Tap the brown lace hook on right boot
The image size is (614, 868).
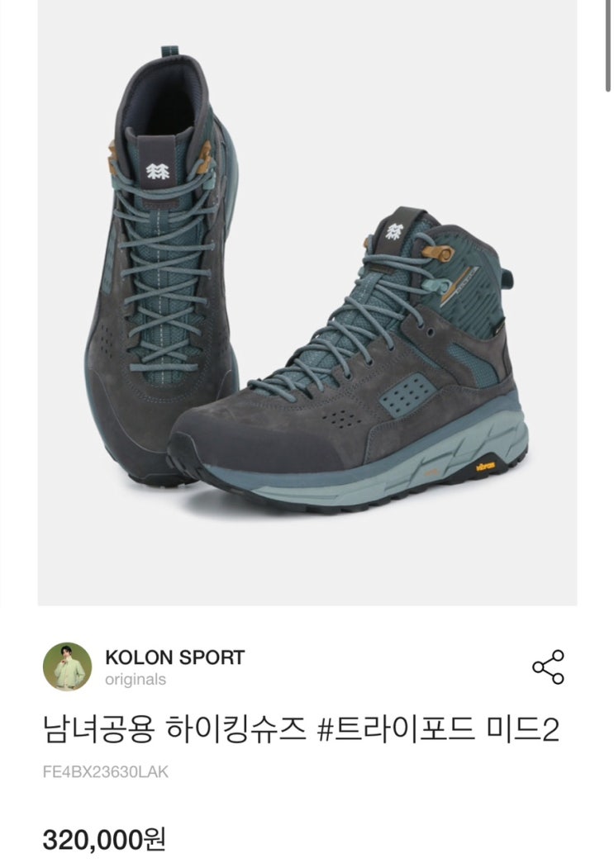[438, 254]
